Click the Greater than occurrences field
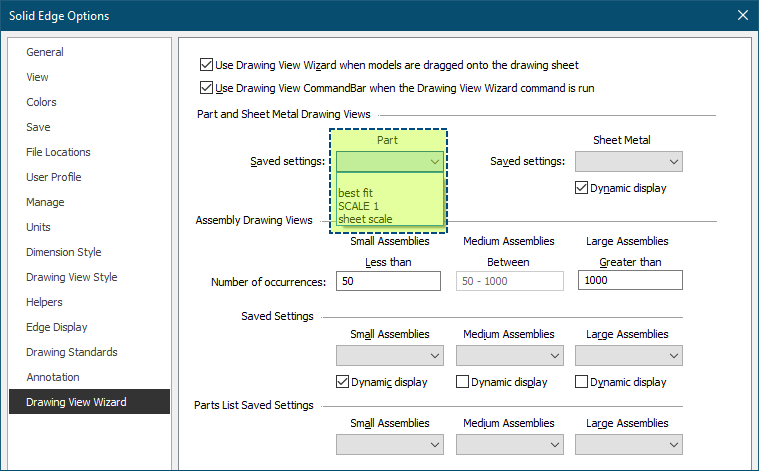 click(630, 280)
